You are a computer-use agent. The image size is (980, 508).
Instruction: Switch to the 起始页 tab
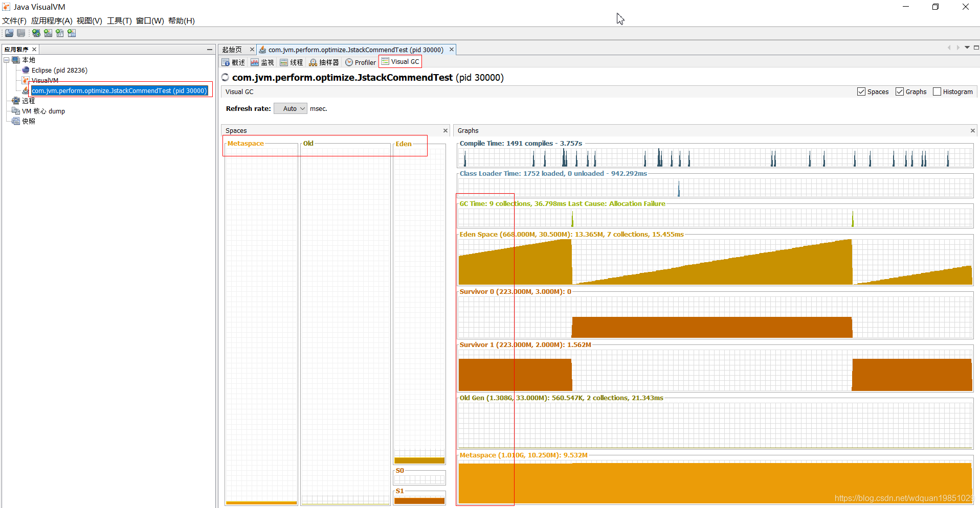(x=232, y=50)
